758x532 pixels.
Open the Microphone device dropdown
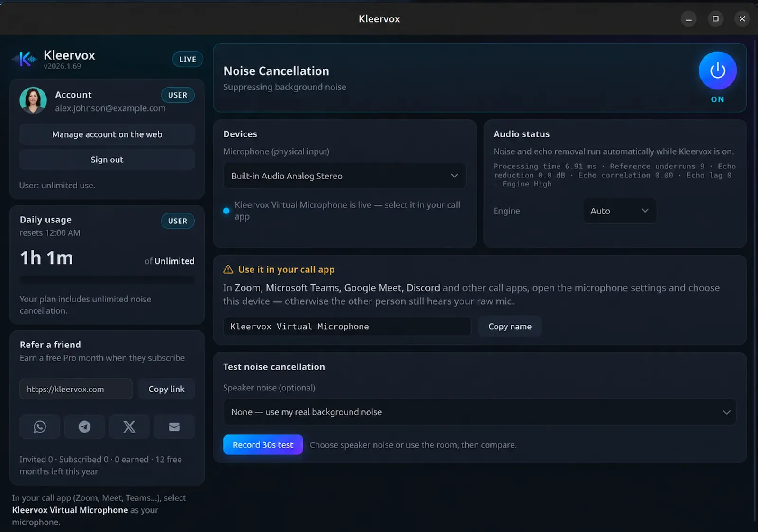pyautogui.click(x=344, y=176)
